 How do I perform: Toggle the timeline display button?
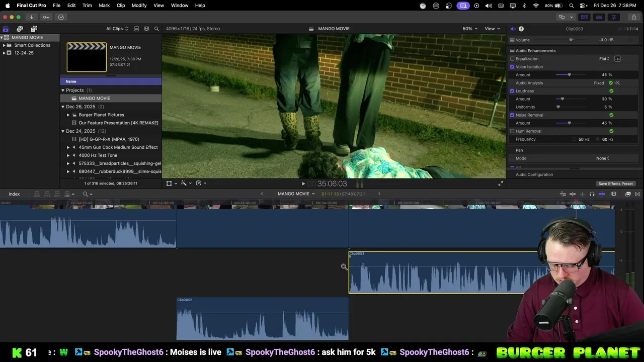point(599,17)
